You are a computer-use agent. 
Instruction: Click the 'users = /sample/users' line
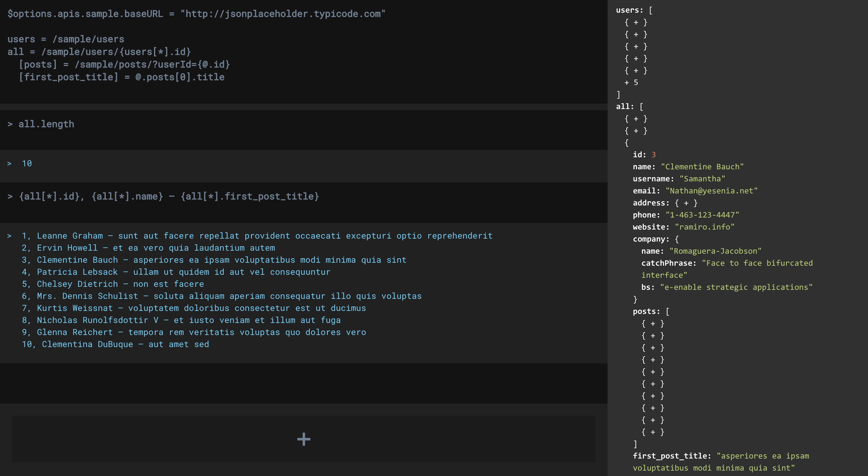tap(66, 39)
